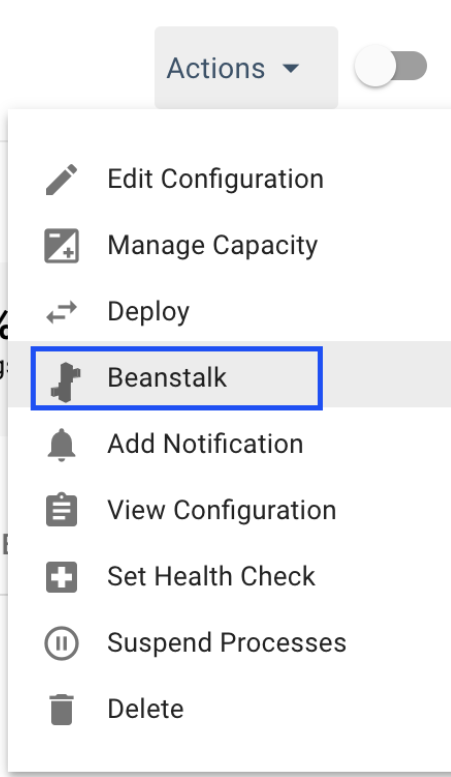Toggle the switch next to Actions
Screen dimensions: 451x777
pos(391,65)
